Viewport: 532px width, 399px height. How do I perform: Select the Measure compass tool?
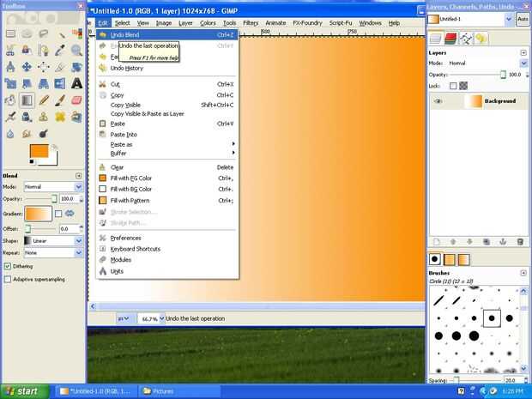click(10, 67)
